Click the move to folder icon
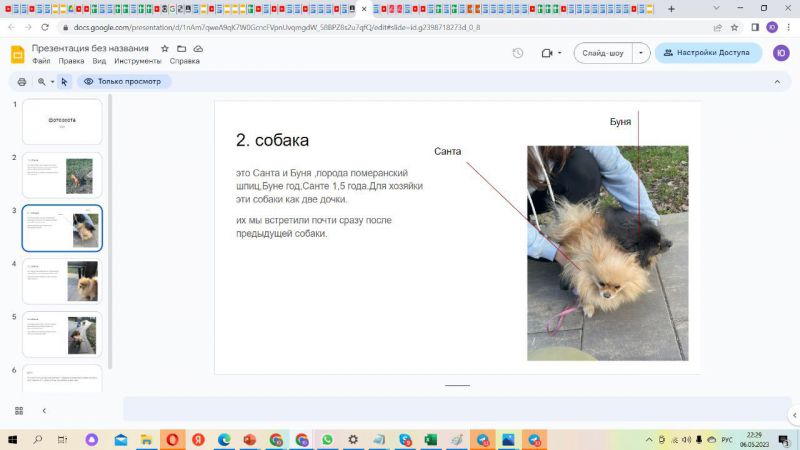800x450 pixels. (181, 48)
